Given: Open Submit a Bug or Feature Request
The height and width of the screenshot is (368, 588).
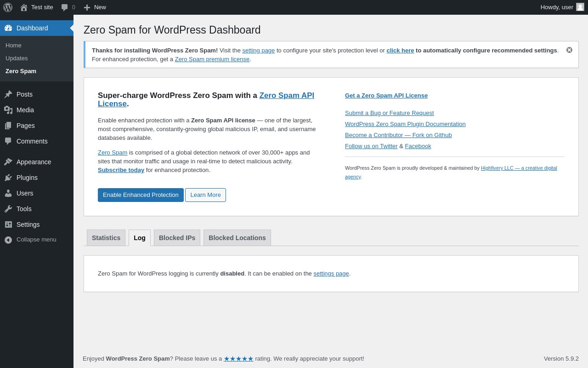Looking at the screenshot, I should click(389, 113).
